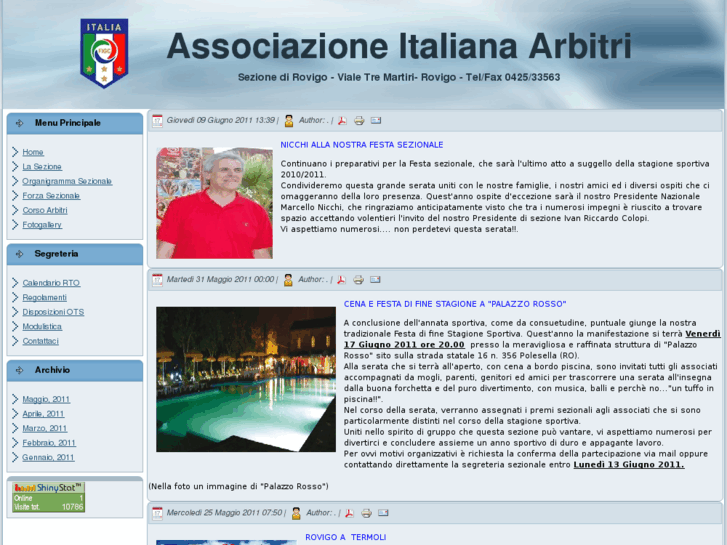Click the date Martedì 31 Maggio 2011 00:00

point(220,280)
